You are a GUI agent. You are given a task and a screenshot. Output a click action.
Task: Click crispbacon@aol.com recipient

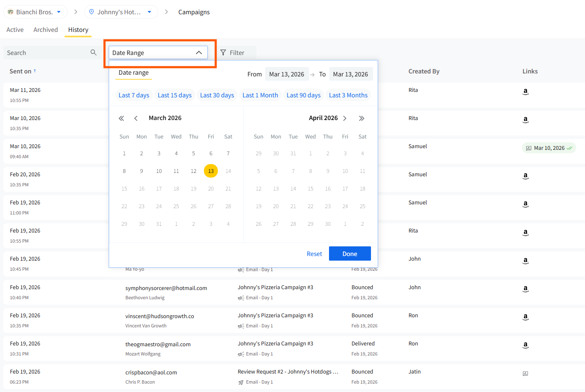pos(151,372)
